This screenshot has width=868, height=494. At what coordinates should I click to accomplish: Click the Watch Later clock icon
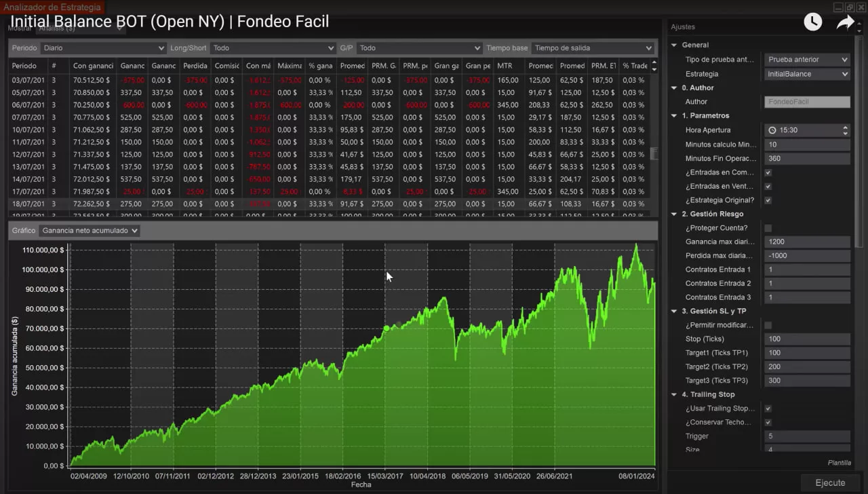[x=812, y=22]
